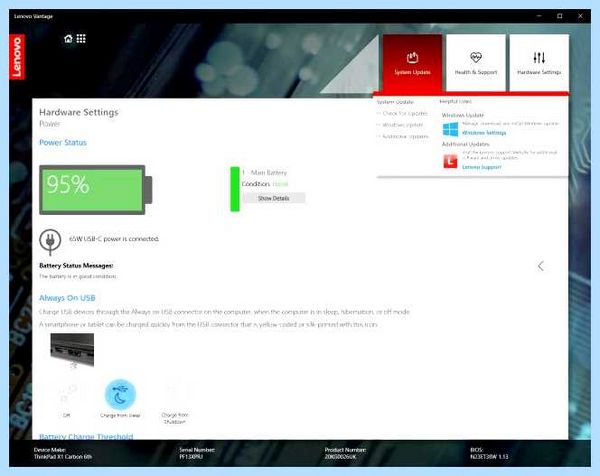
Task: Open the System Update tile
Action: pos(412,63)
